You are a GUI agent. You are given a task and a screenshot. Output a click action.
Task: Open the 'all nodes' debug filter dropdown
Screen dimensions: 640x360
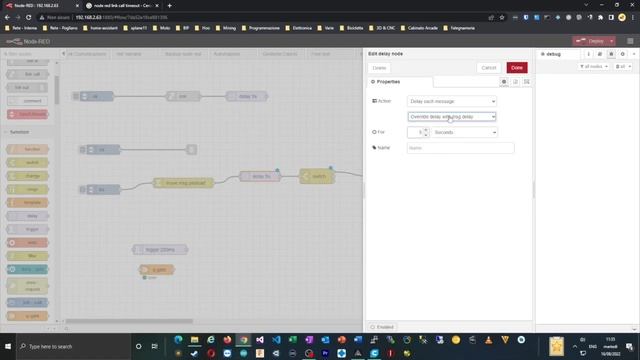[x=594, y=66]
